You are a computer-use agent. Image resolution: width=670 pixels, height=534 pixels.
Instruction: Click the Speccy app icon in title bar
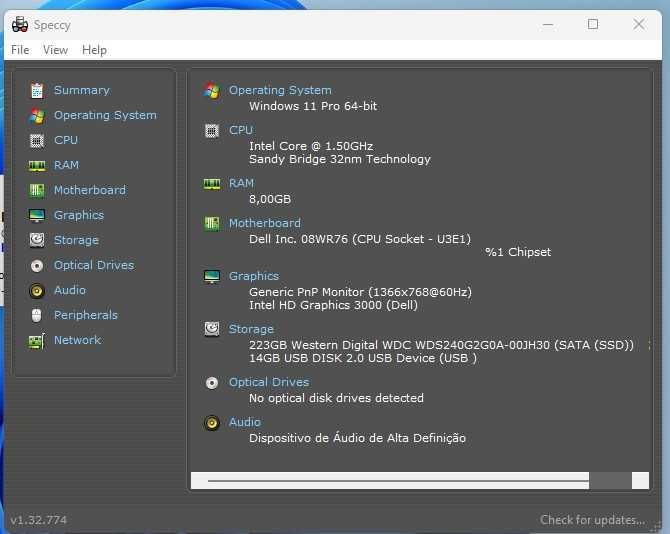point(20,25)
